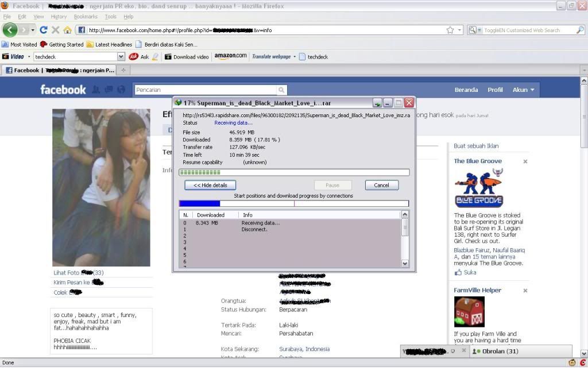Click the Suka thumbs-up icon

(458, 272)
